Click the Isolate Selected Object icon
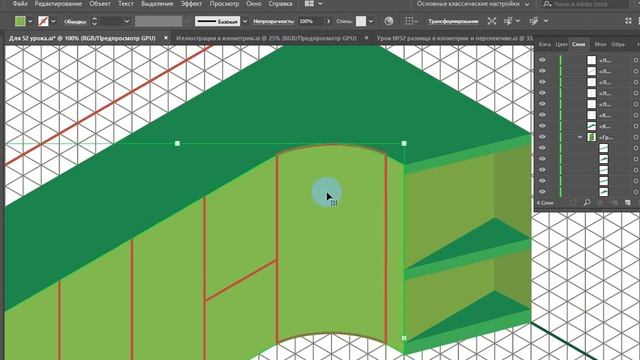 click(x=492, y=21)
